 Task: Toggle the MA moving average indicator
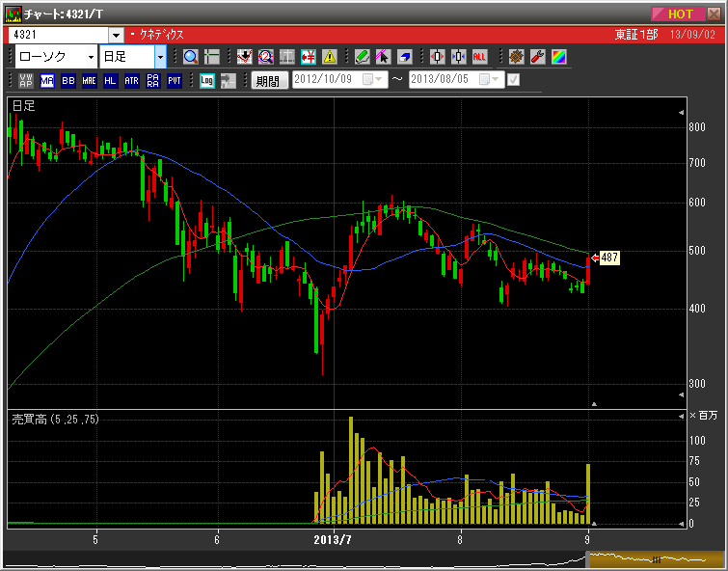(x=46, y=81)
